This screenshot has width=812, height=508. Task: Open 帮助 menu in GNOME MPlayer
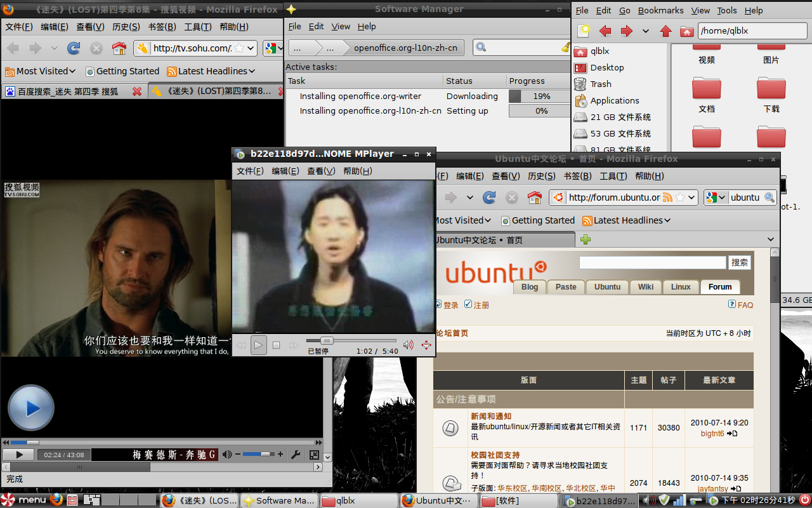coord(357,171)
